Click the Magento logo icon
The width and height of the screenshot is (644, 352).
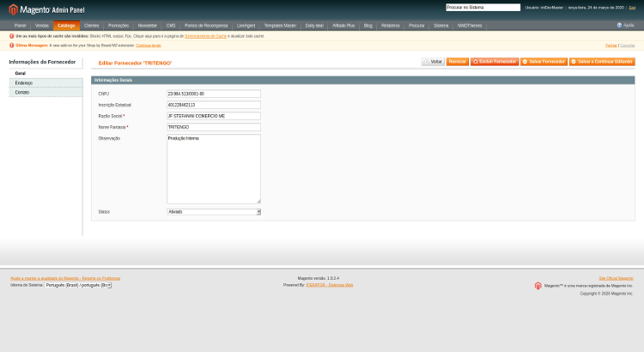(x=13, y=9)
